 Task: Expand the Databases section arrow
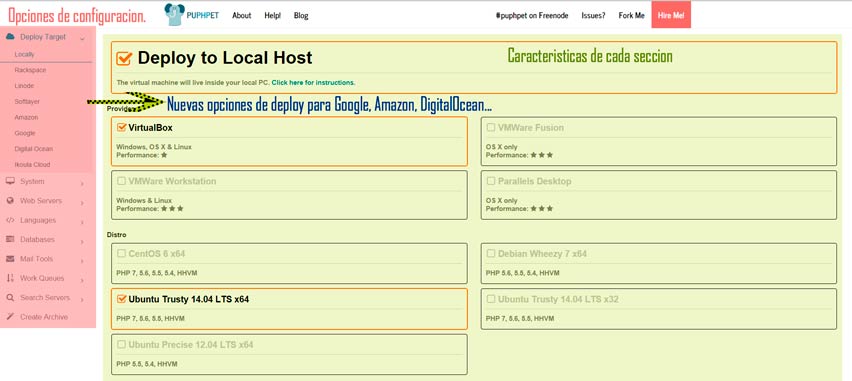tap(82, 241)
